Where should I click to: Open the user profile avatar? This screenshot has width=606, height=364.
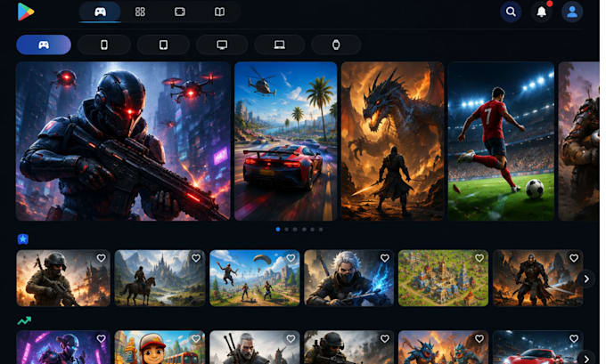572,12
